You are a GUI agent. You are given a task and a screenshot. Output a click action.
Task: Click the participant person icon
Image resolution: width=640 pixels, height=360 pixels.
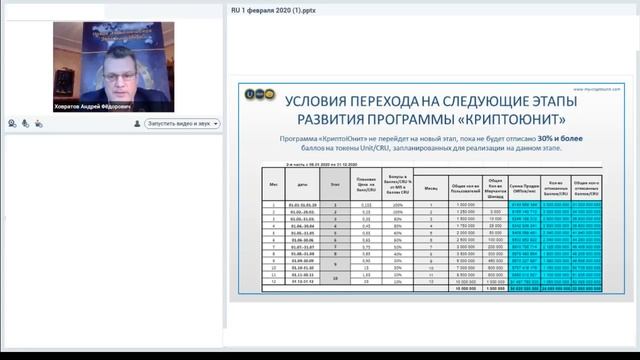[137, 123]
